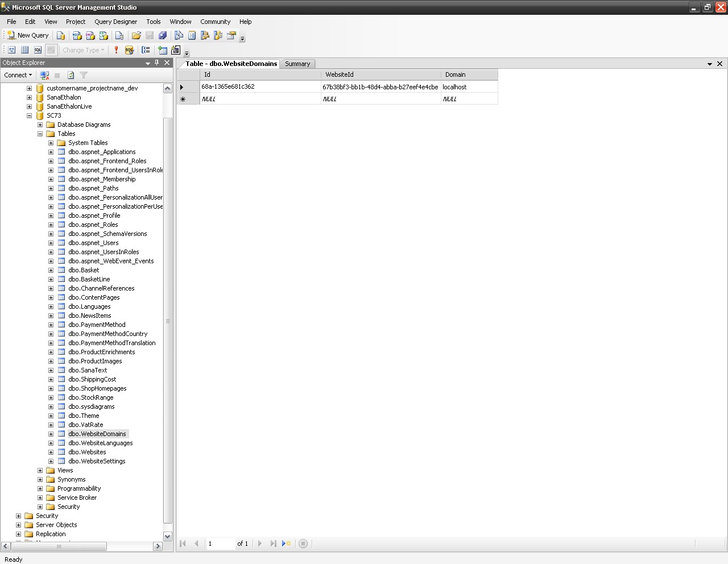Open the Standard toolbar options dropdown

click(242, 39)
